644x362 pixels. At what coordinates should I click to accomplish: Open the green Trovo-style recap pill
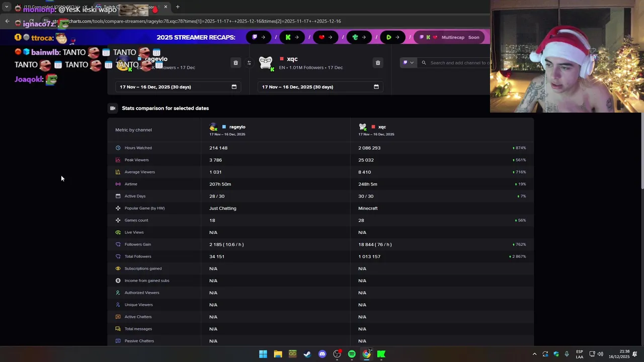click(x=359, y=37)
